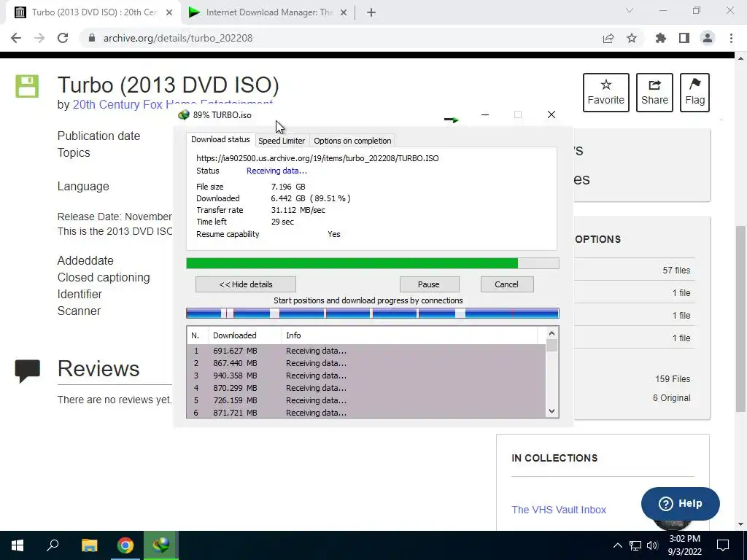
Task: Click the browser back arrow
Action: [x=16, y=38]
